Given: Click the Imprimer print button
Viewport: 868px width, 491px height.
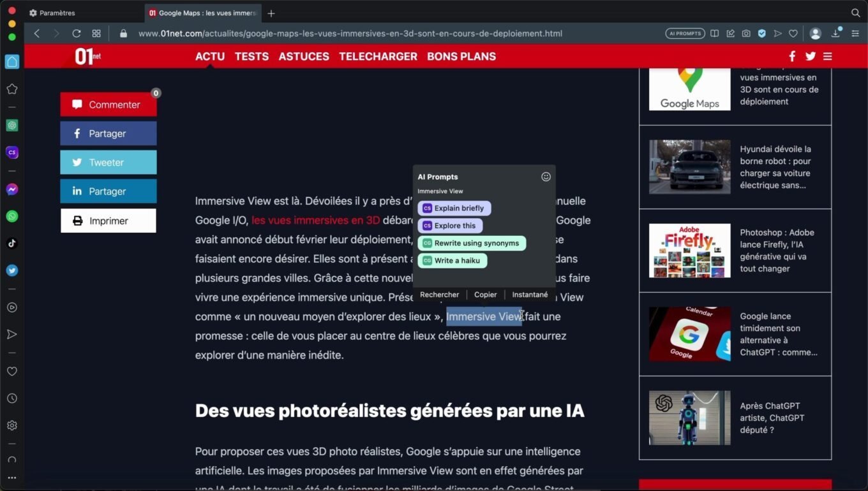Looking at the screenshot, I should (108, 221).
